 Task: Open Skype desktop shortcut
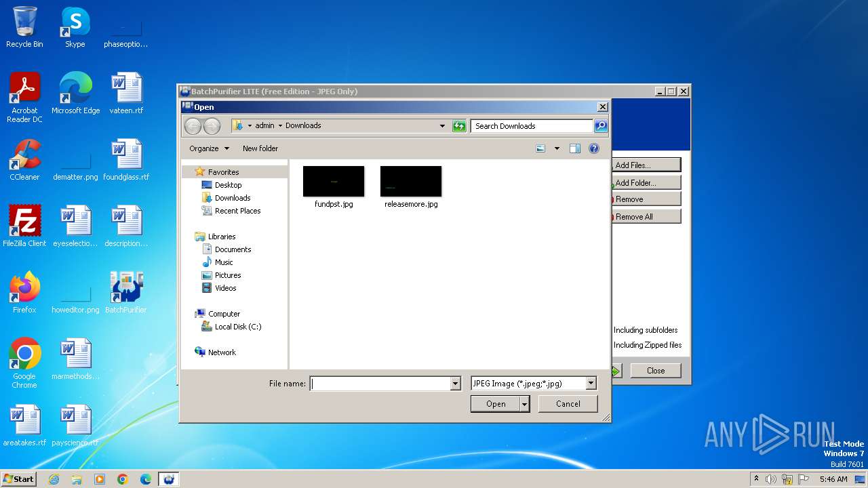[x=75, y=27]
